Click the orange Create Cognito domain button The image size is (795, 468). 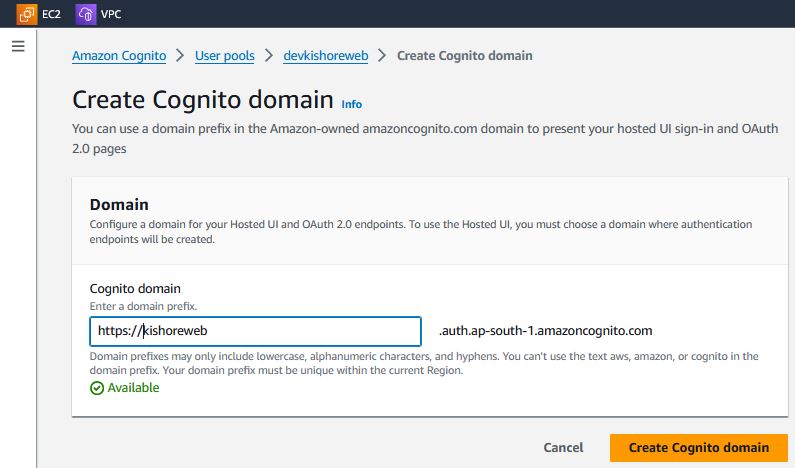[x=698, y=447]
